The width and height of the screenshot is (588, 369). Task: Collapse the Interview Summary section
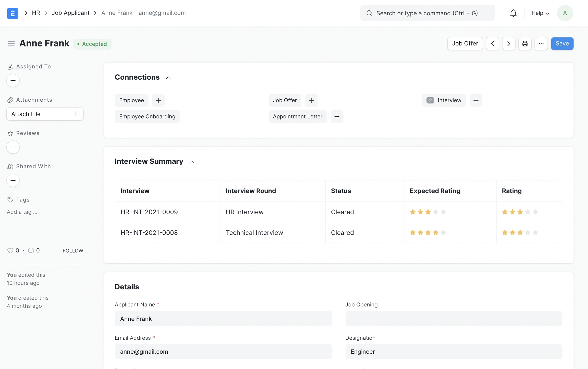192,162
